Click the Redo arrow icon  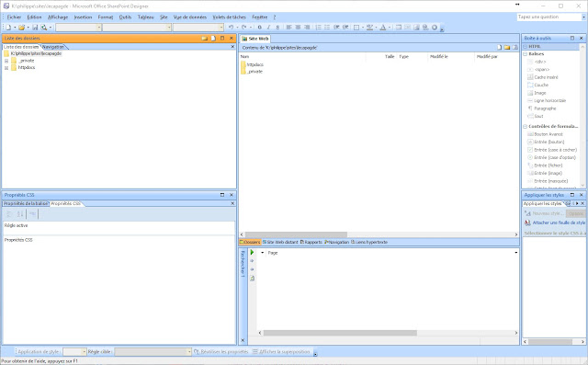(244, 27)
